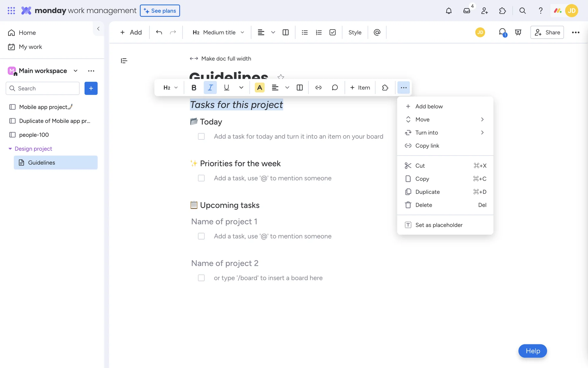
Task: Click the mention @ icon in toolbar
Action: click(x=377, y=33)
